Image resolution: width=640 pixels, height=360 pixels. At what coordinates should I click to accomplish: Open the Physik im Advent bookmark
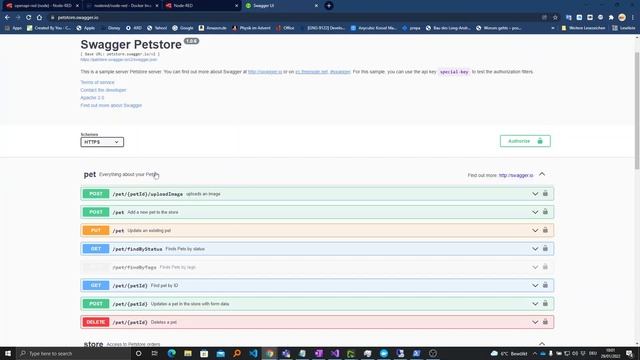251,28
